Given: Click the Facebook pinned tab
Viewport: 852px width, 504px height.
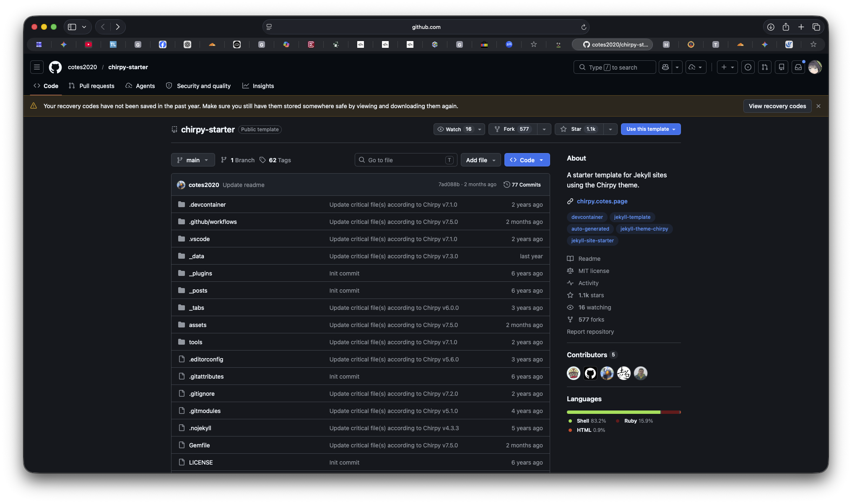Looking at the screenshot, I should (163, 44).
